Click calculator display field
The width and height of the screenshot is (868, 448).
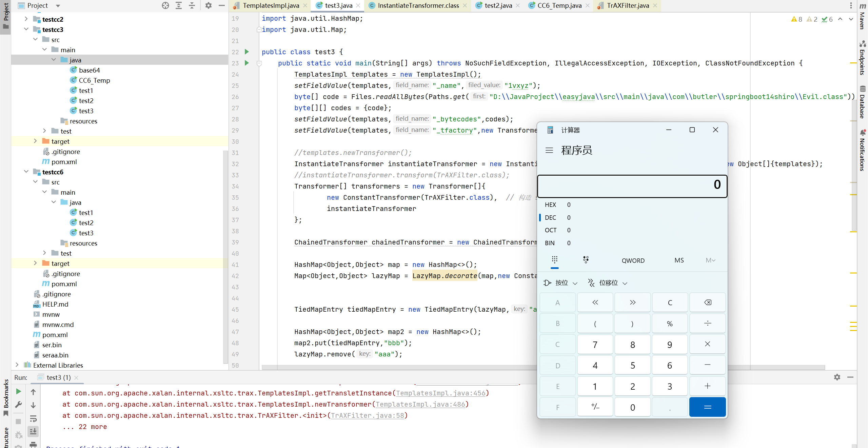[632, 186]
